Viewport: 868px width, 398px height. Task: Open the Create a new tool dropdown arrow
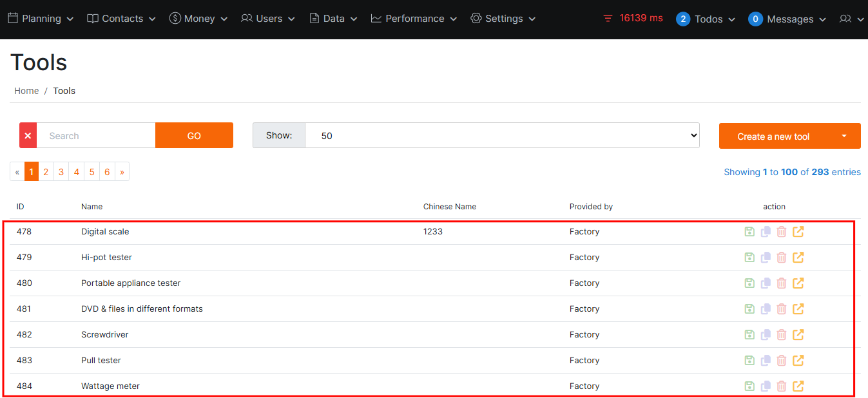pyautogui.click(x=844, y=136)
